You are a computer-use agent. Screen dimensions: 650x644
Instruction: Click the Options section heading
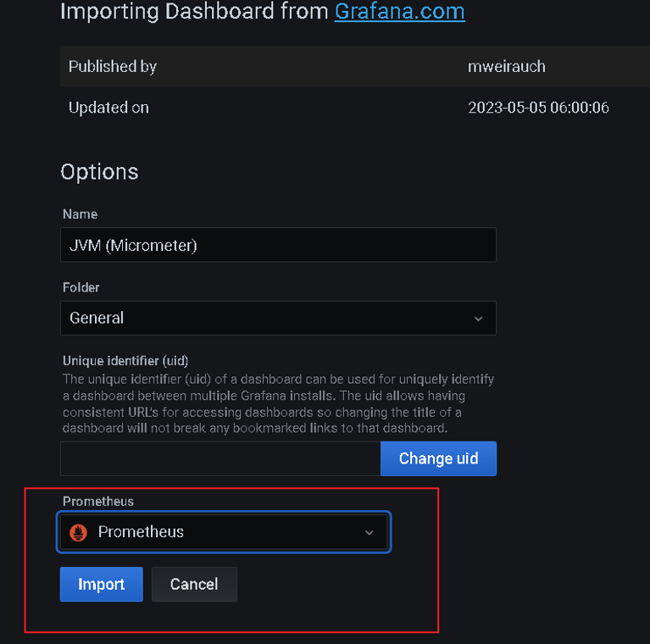tap(99, 172)
